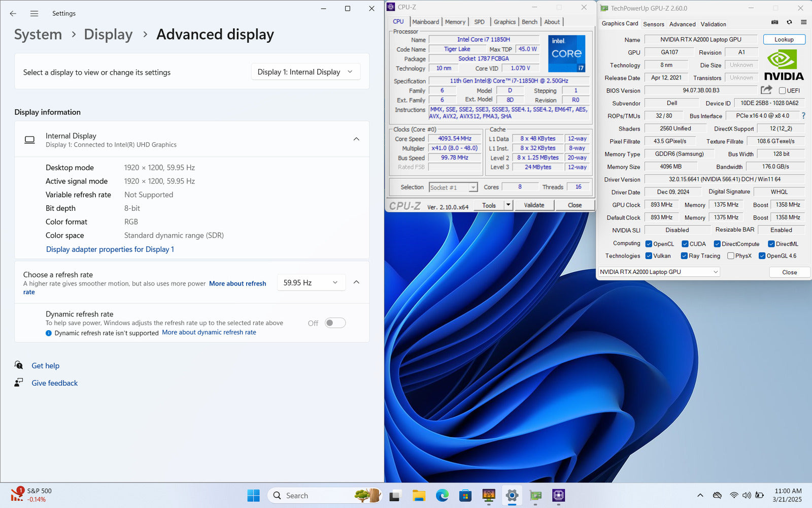
Task: Go back with the Settings back arrow
Action: coord(13,14)
